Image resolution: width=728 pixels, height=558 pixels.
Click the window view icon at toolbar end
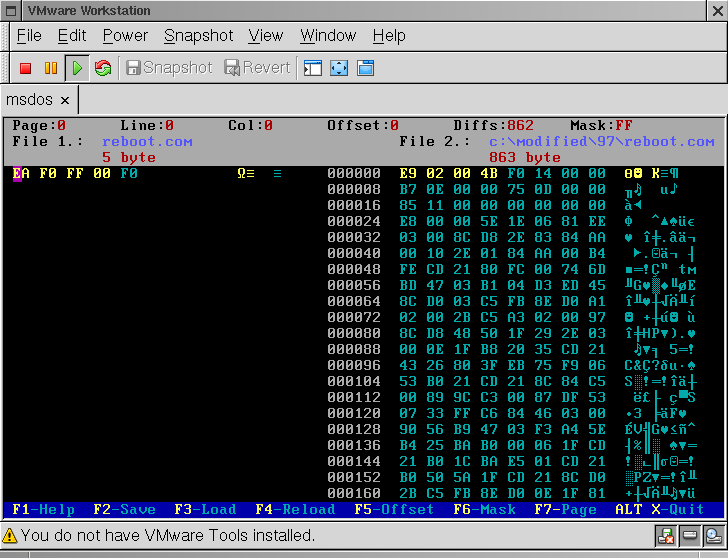pos(365,68)
